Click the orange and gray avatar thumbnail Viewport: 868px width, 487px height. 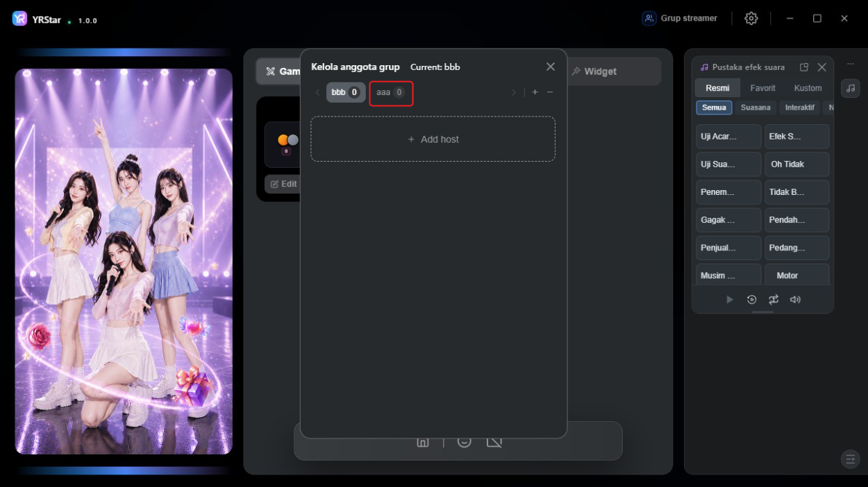[x=287, y=140]
